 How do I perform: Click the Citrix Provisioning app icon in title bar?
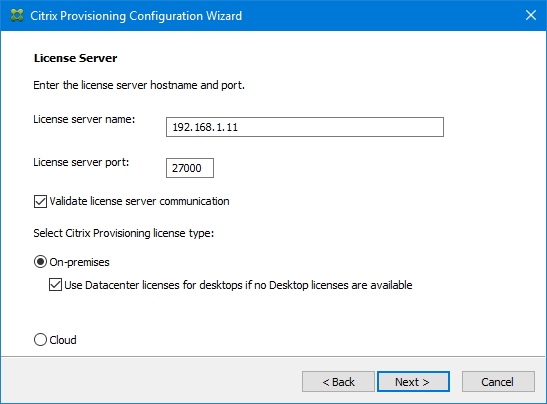(17, 15)
